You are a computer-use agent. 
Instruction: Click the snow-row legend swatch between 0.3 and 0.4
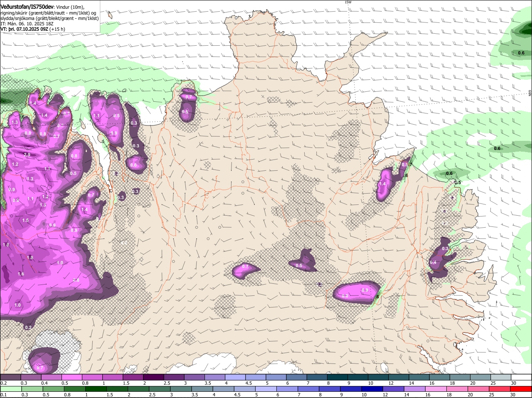(x=31, y=377)
